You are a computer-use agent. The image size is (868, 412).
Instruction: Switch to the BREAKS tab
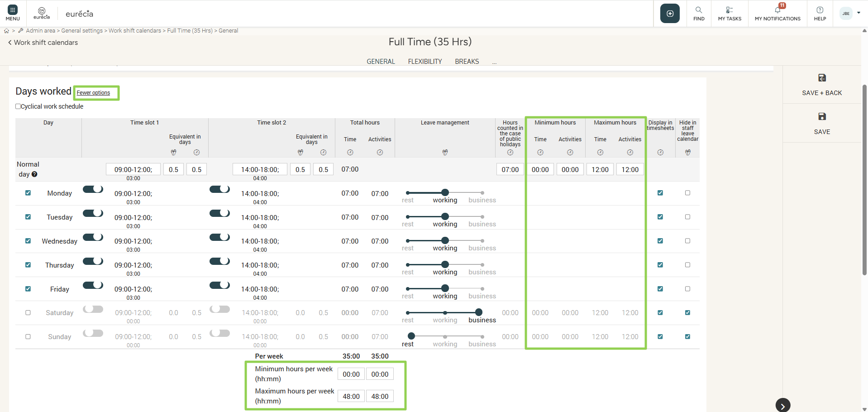pos(467,62)
